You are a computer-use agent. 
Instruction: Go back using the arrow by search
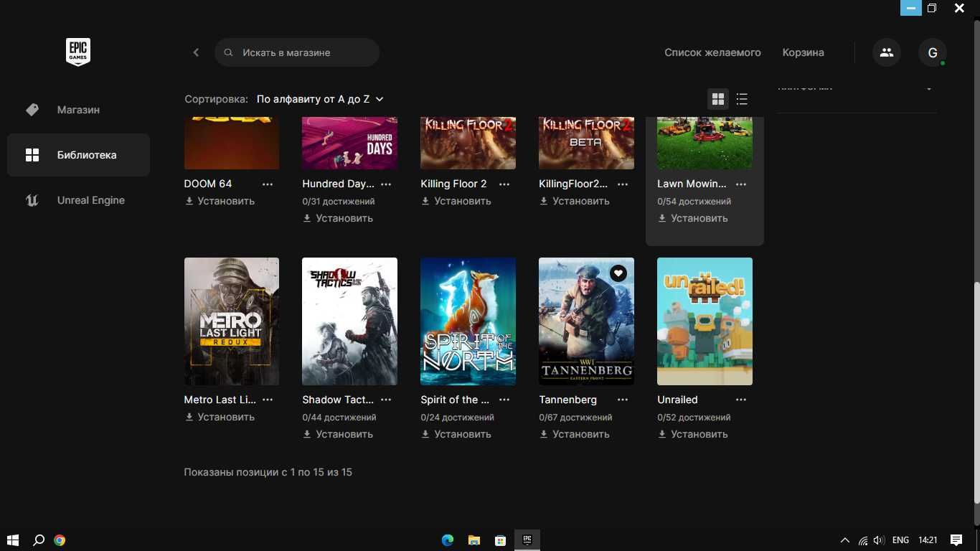(196, 52)
